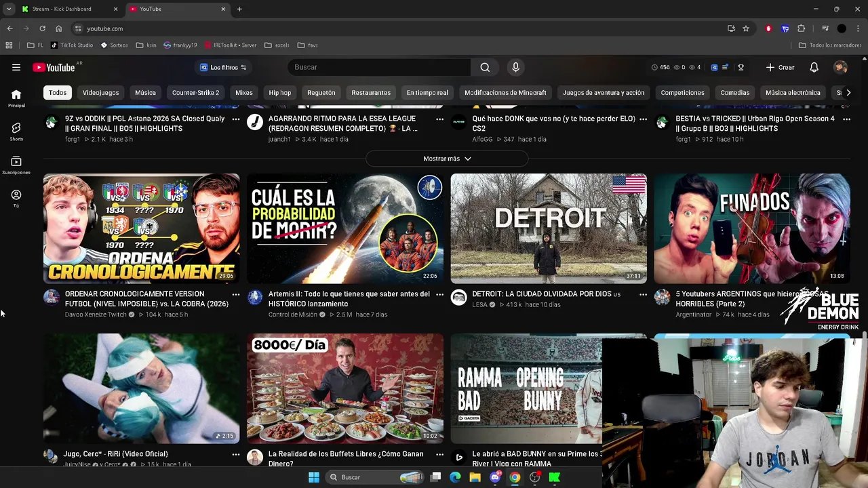Activate voice search microphone
Screen dimensions: 868x488
coord(515,67)
